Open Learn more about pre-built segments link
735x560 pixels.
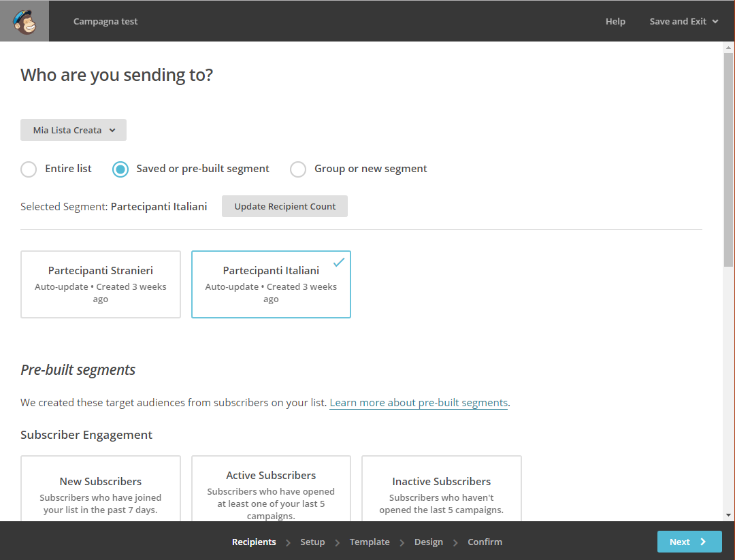[419, 402]
